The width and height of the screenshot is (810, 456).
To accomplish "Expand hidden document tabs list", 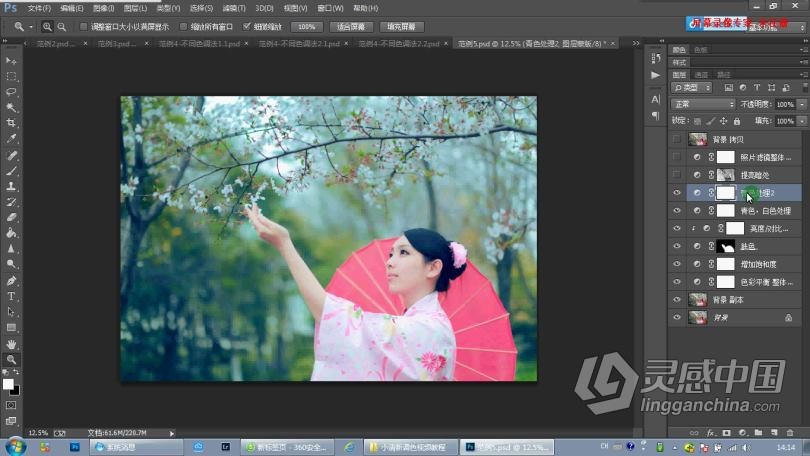I will pyautogui.click(x=636, y=43).
